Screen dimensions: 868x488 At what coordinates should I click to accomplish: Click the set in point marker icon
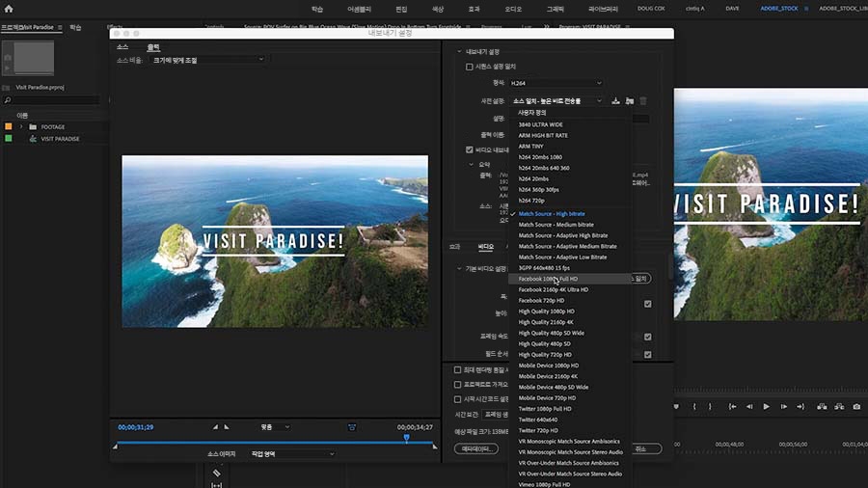215,426
